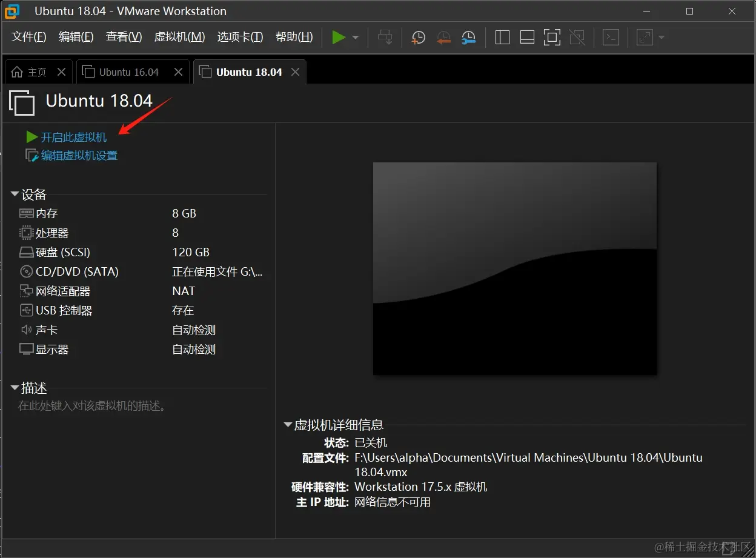
Task: Click the 编辑虚拟机设置 link
Action: click(x=79, y=156)
